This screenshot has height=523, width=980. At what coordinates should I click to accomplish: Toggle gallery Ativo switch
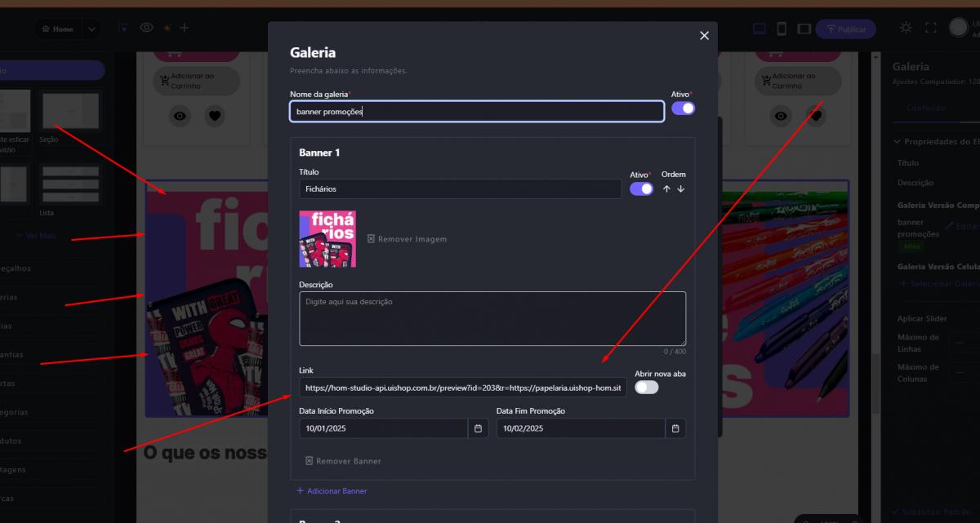click(683, 109)
